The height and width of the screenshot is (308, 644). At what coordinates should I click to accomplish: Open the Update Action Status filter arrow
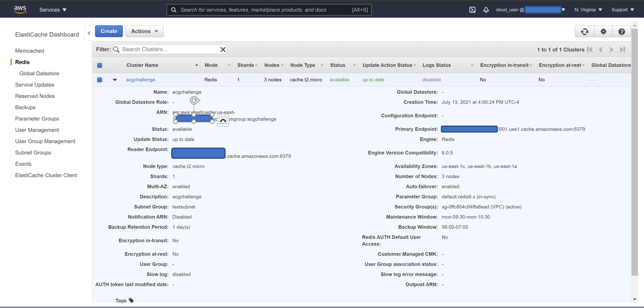[415, 66]
